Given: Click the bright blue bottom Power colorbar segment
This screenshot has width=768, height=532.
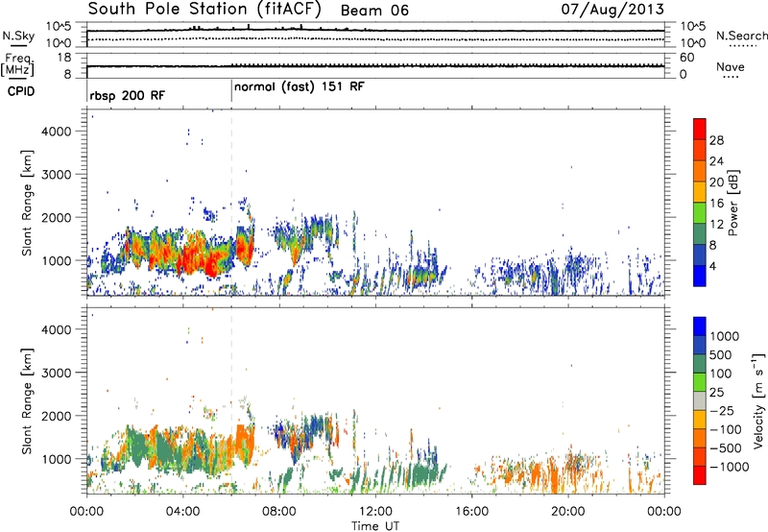Looking at the screenshot, I should click(x=700, y=276).
